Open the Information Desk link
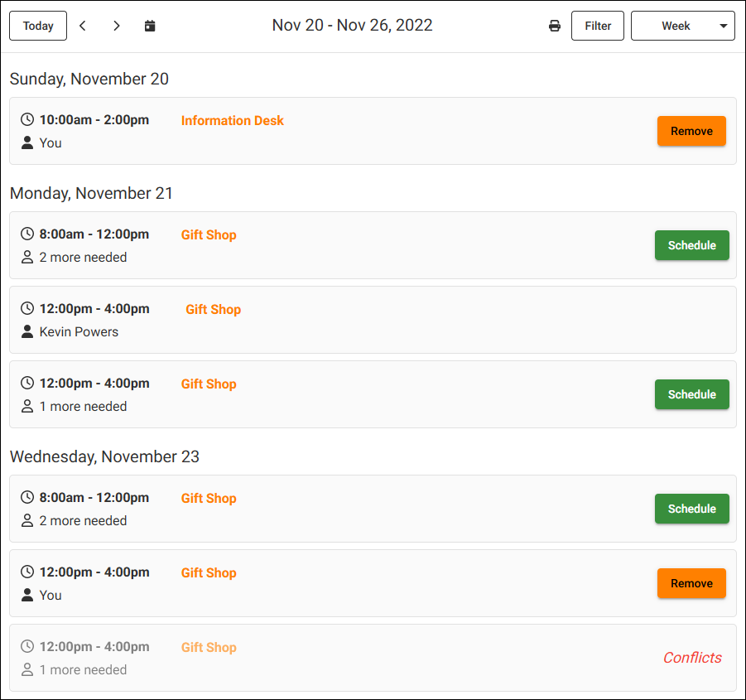Viewport: 746px width, 700px height. click(232, 120)
